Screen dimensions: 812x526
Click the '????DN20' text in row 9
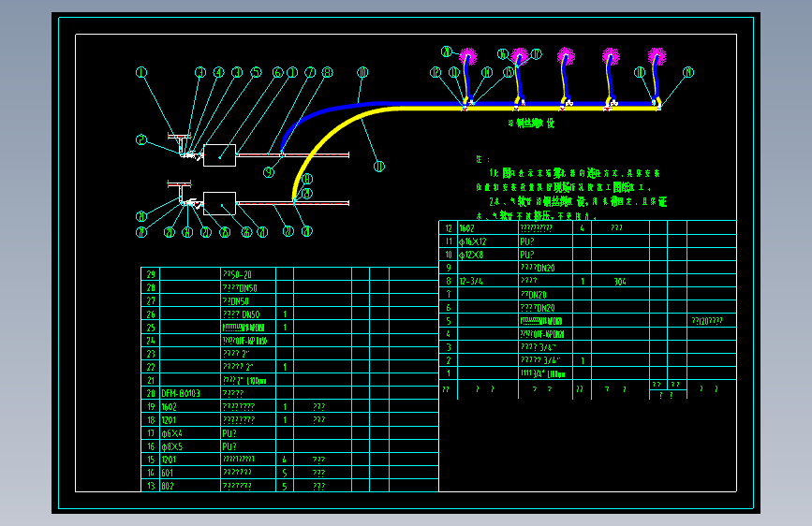(538, 269)
